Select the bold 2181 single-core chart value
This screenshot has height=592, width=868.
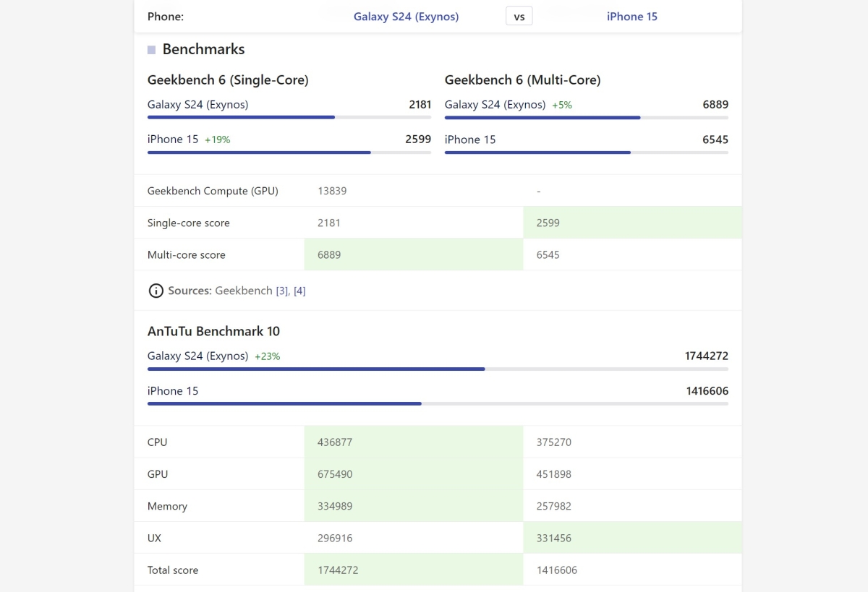point(420,105)
